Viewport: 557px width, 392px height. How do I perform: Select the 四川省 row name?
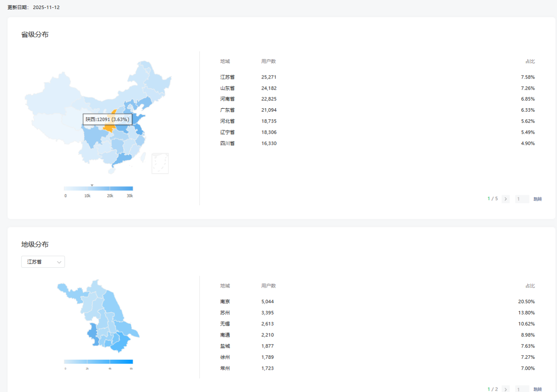point(227,143)
